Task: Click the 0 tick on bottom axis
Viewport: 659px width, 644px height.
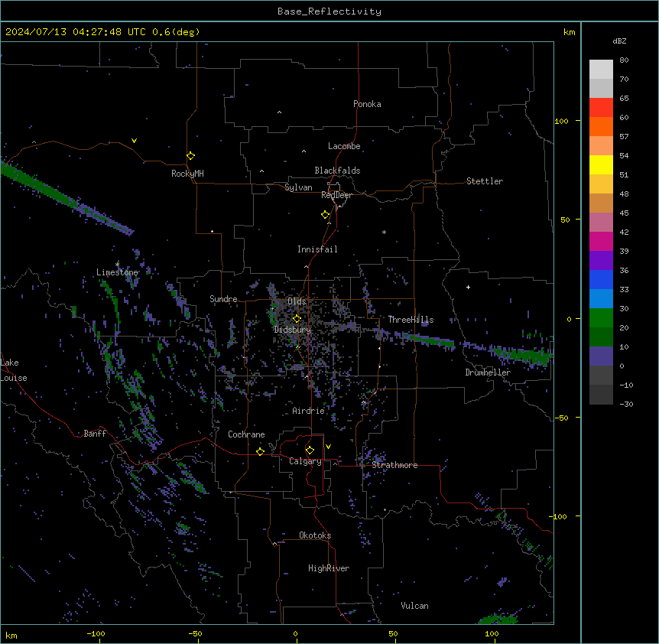Action: [x=295, y=633]
